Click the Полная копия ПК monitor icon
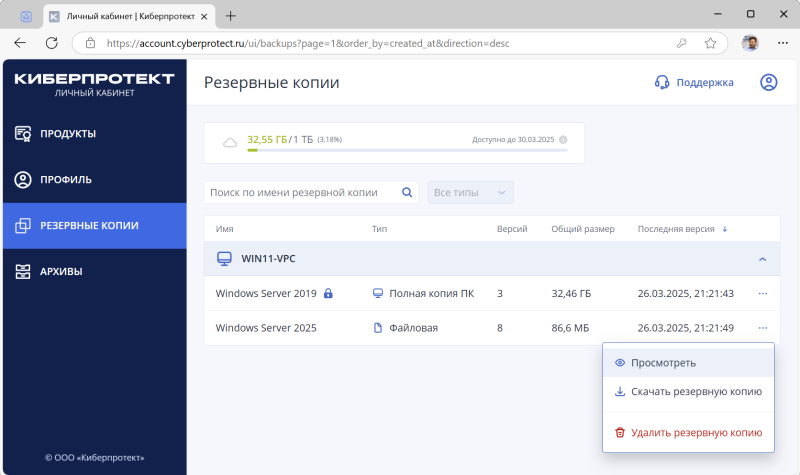 click(378, 293)
